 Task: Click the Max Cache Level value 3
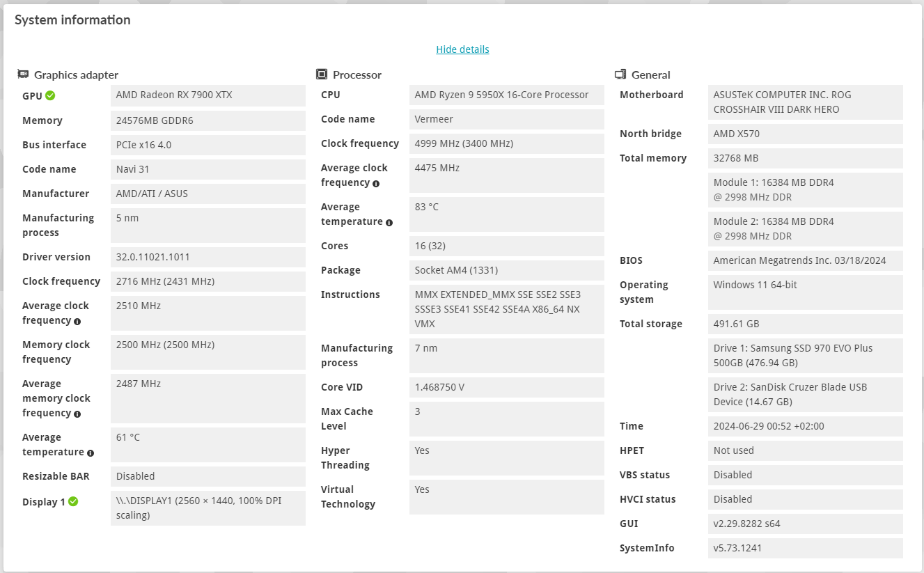507,419
